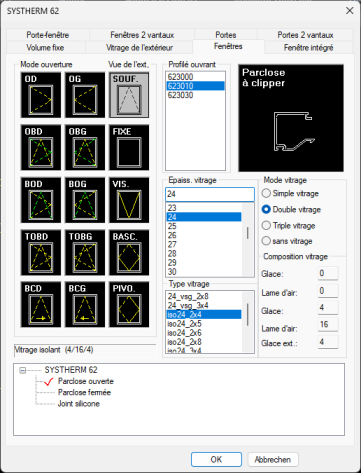
Task: Choose the BASC. pivot window icon
Action: [x=129, y=252]
